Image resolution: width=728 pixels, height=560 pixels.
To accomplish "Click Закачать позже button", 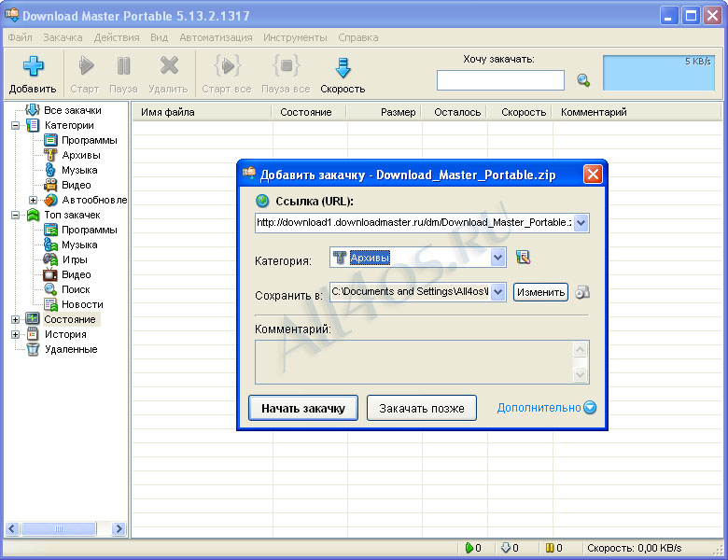I will point(422,408).
